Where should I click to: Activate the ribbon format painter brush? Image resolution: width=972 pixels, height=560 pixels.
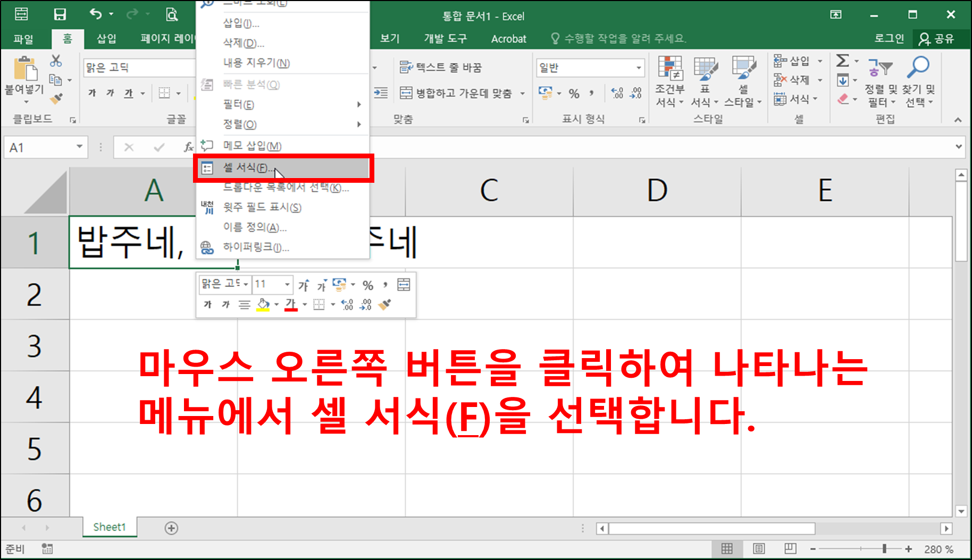click(56, 98)
